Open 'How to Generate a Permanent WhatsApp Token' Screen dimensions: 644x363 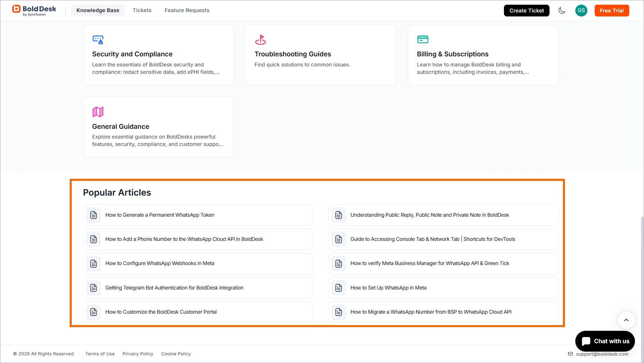(x=198, y=215)
